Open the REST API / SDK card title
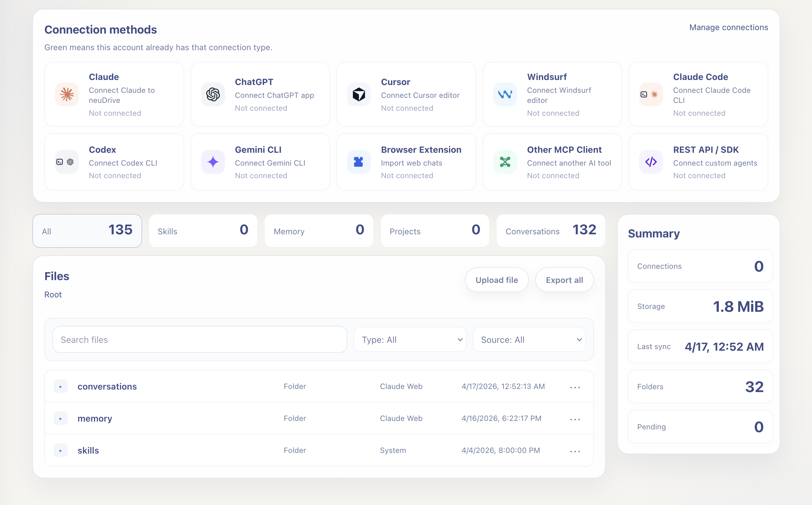The image size is (812, 505). 706,150
